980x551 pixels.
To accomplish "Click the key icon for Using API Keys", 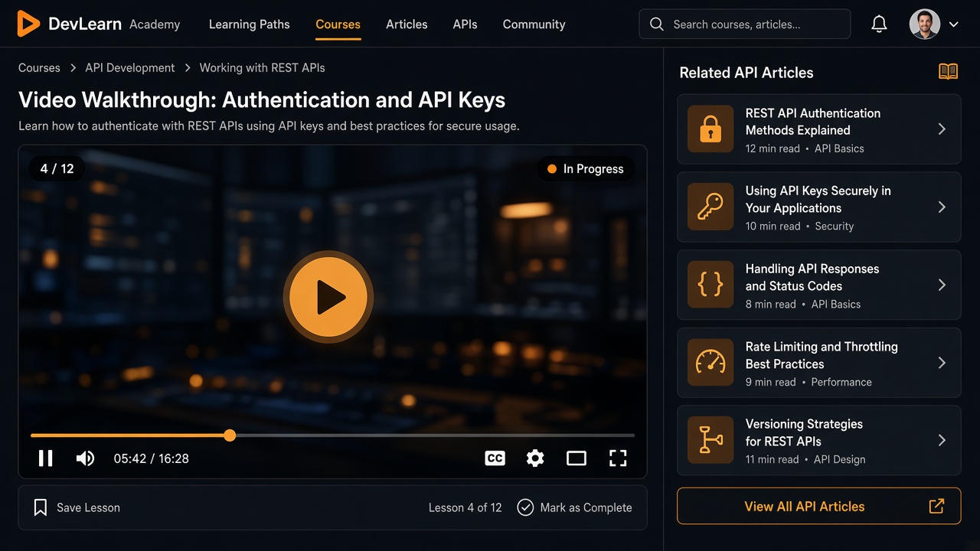I will coord(710,207).
